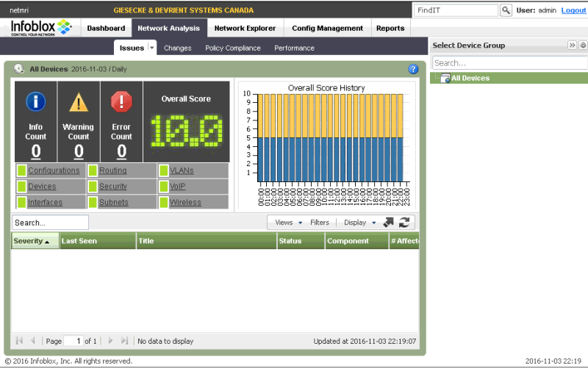This screenshot has width=588, height=368.
Task: Switch to Network Explorer tab
Action: pyautogui.click(x=245, y=28)
